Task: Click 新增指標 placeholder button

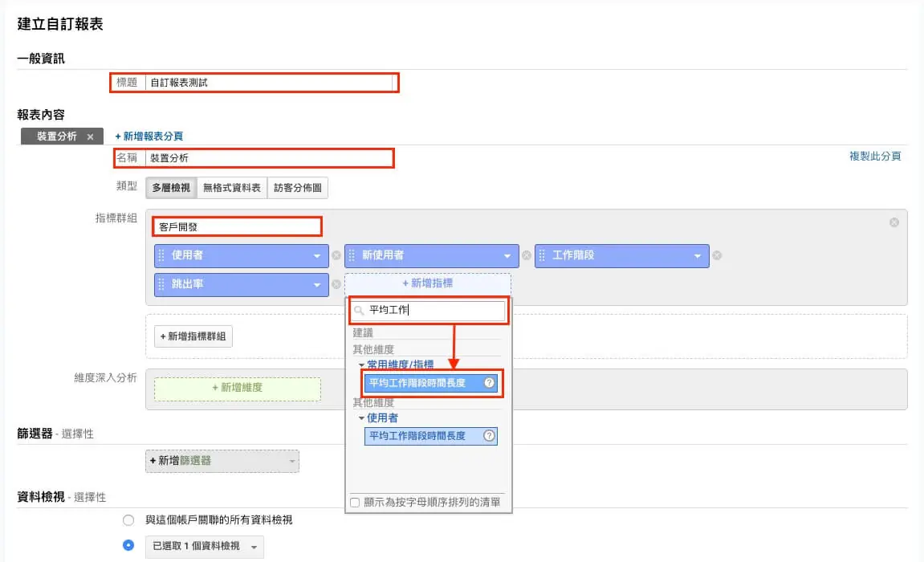Action: click(428, 283)
